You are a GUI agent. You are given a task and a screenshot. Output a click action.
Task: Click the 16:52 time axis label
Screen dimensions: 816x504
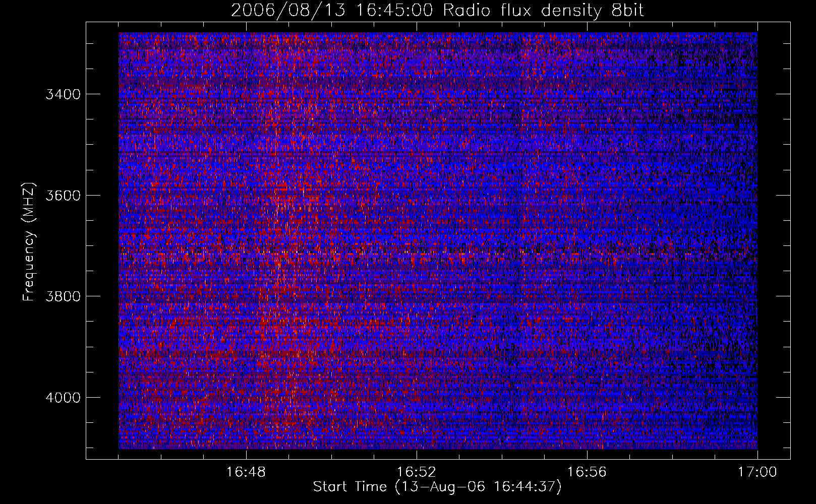[x=417, y=472]
